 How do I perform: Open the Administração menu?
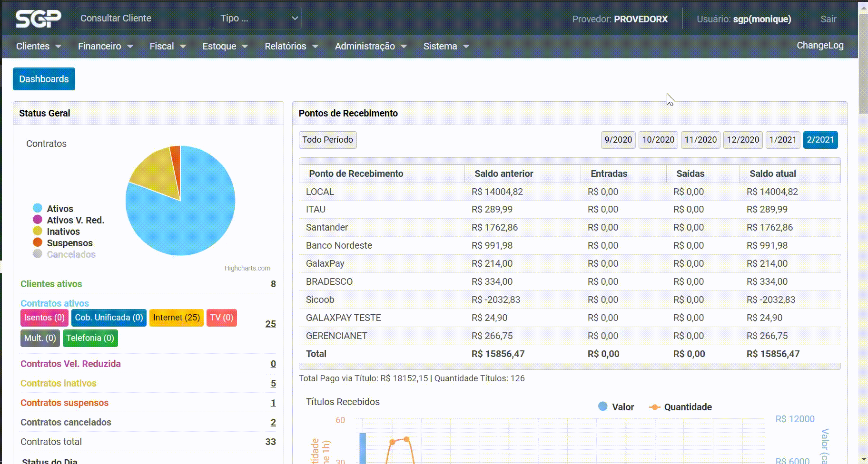(x=371, y=46)
